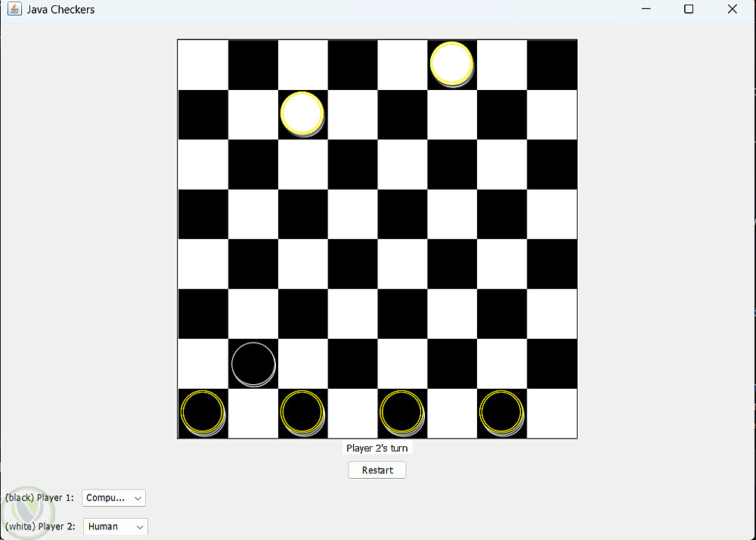This screenshot has height=540, width=756.
Task: Select bottom-row black king in seventh column
Action: click(x=502, y=413)
